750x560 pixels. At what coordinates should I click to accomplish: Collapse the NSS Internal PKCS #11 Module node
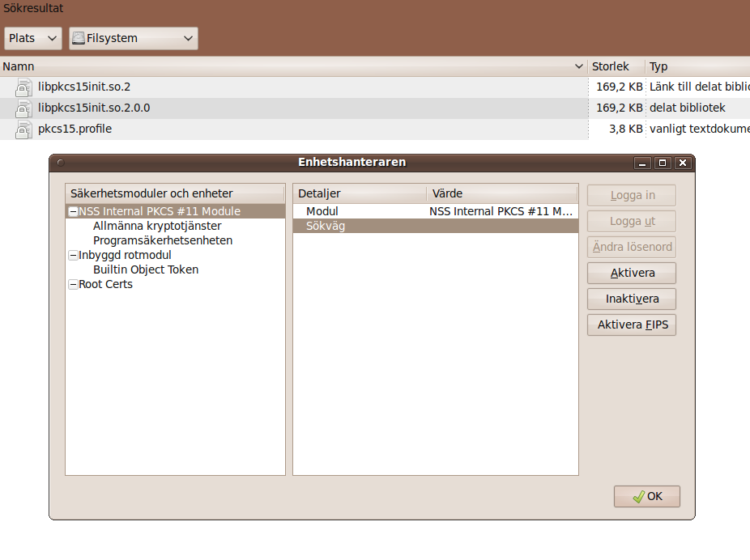pos(73,211)
